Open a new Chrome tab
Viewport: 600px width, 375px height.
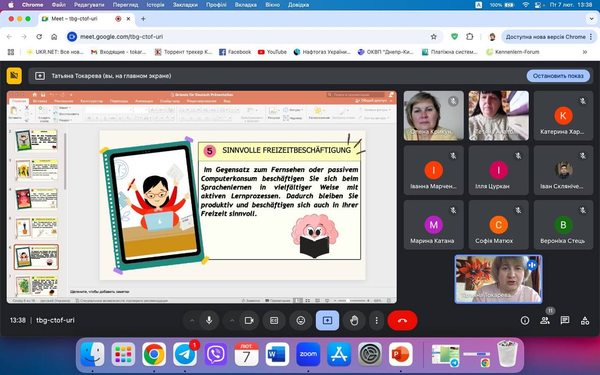(143, 19)
